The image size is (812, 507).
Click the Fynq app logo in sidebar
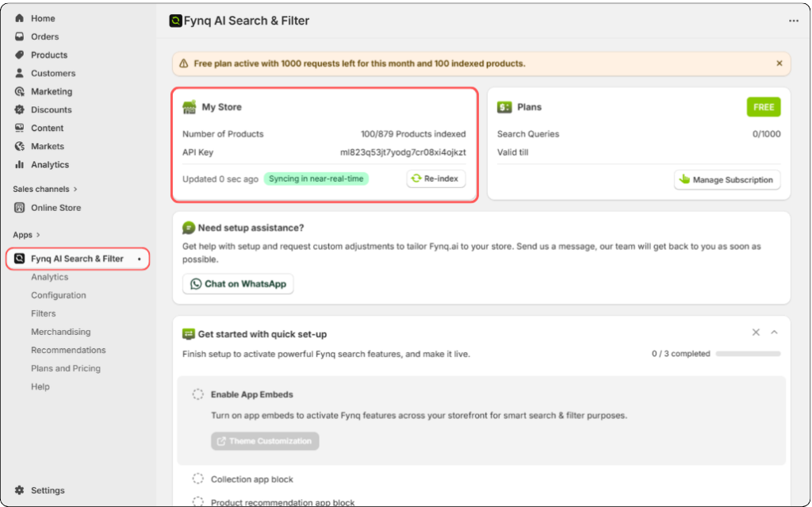(19, 258)
